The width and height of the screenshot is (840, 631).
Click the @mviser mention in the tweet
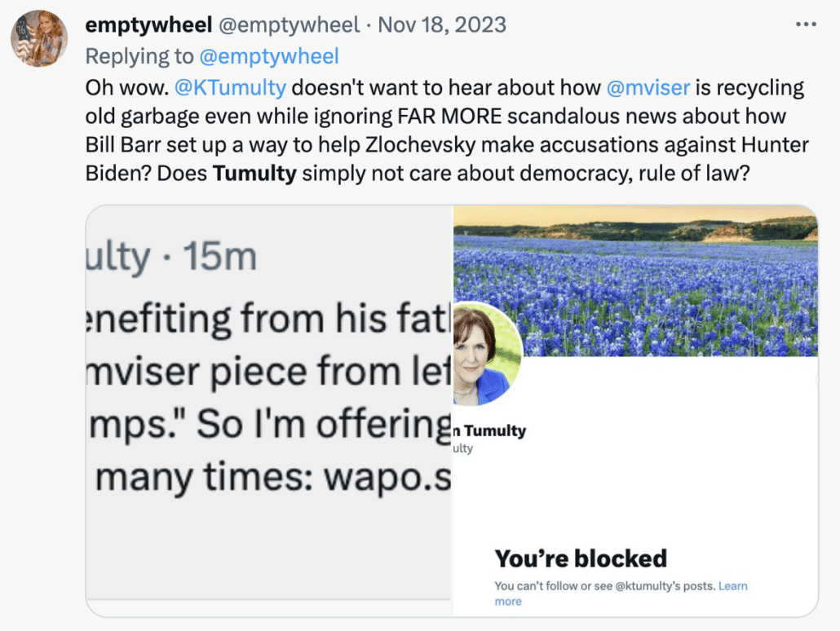click(648, 88)
